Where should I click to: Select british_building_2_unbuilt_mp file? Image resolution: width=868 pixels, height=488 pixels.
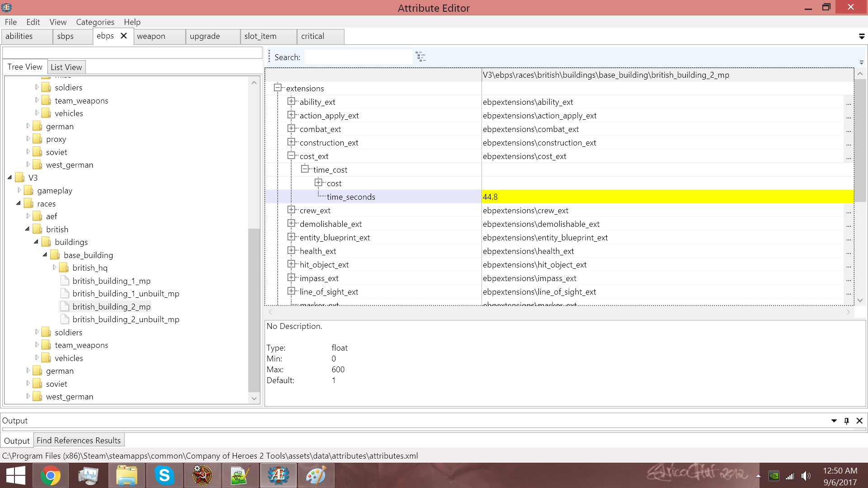(126, 319)
